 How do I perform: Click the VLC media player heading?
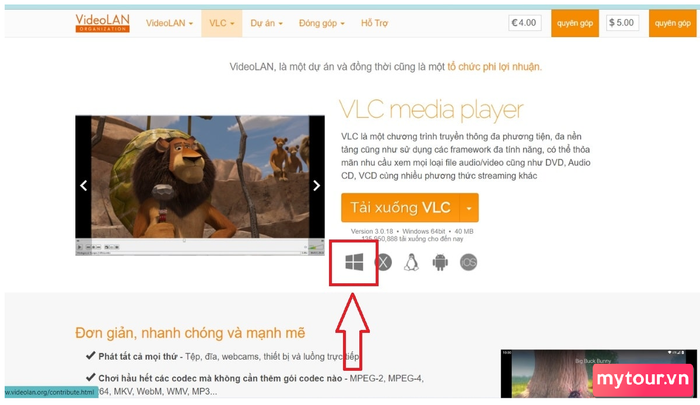click(x=431, y=110)
